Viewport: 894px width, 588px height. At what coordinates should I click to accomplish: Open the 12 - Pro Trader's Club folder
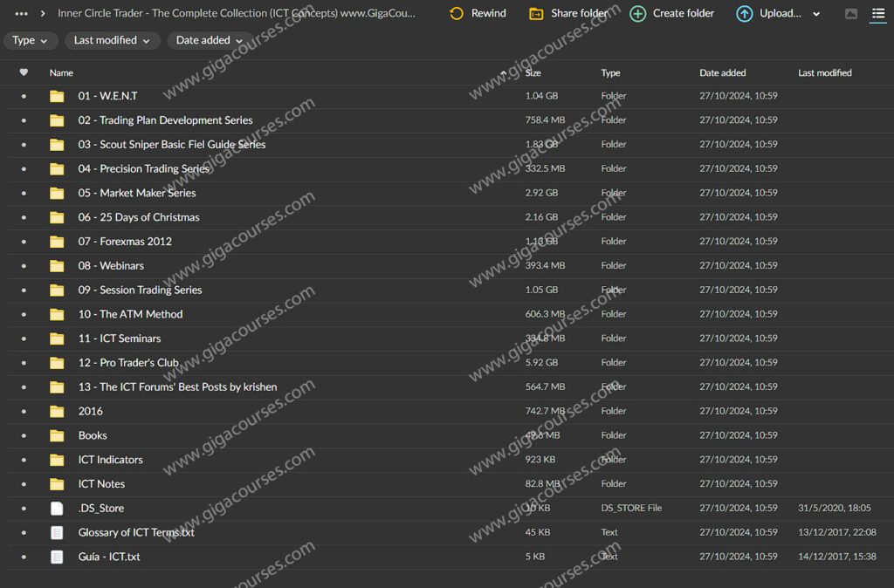[x=128, y=363]
